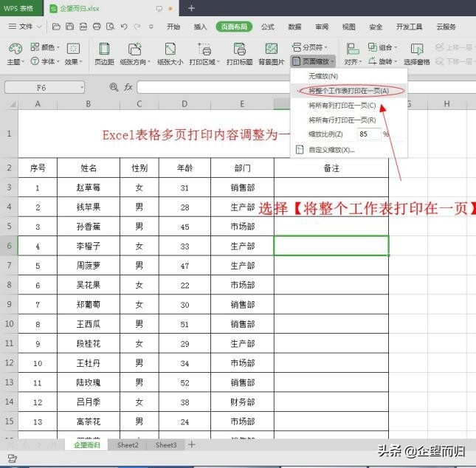This screenshot has height=468, width=476.
Task: Click the 打印标题 print titles icon
Action: (x=240, y=54)
